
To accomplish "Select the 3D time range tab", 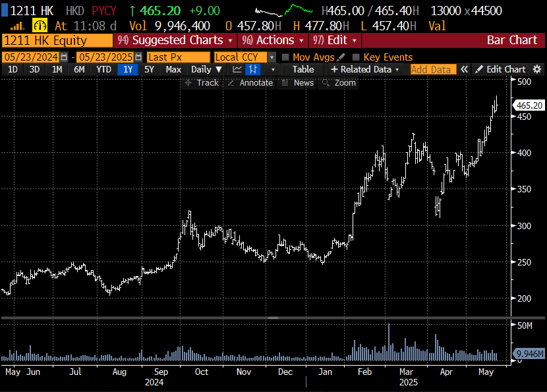I will (34, 69).
